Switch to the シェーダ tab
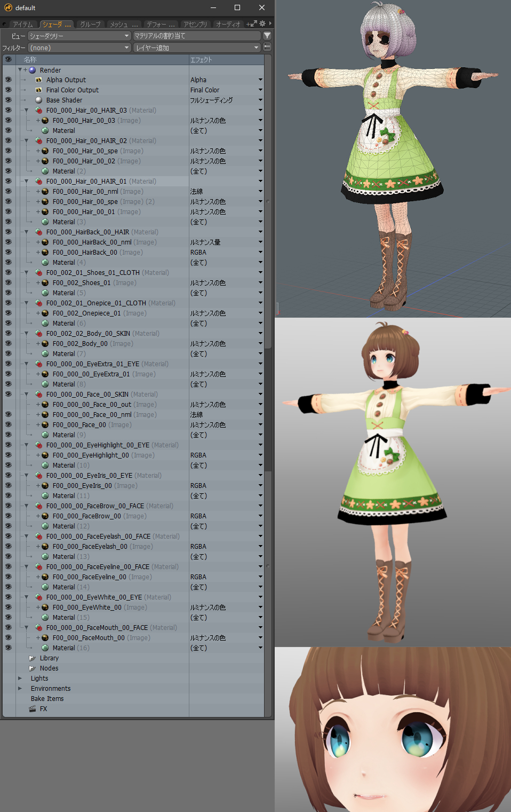Screen dimensions: 511x812 57,25
